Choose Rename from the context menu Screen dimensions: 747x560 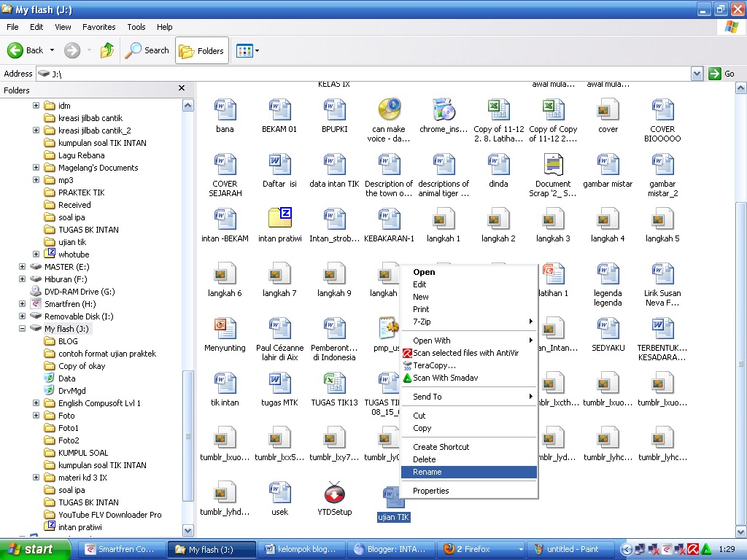[469, 472]
